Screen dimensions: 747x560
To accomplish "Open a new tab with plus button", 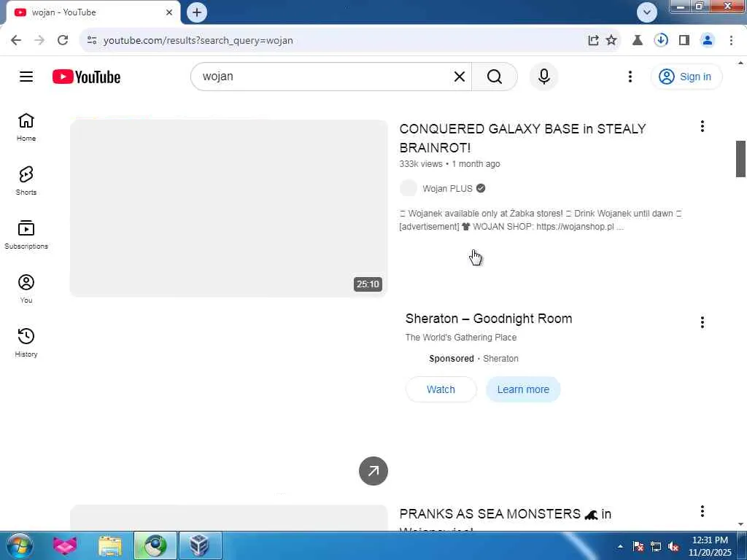I will coord(197,12).
